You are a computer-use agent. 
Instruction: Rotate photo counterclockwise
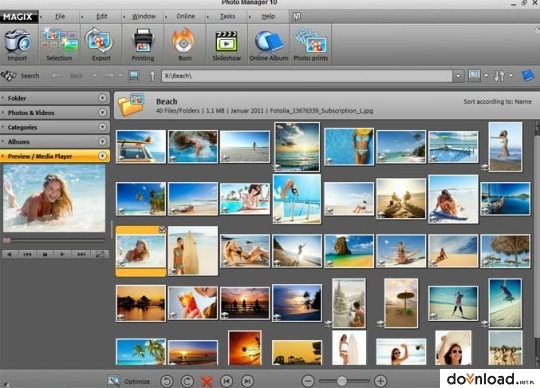[167, 381]
